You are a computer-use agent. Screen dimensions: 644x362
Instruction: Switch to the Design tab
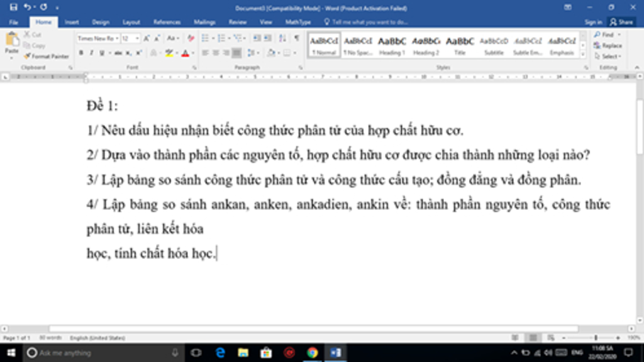[x=101, y=22]
